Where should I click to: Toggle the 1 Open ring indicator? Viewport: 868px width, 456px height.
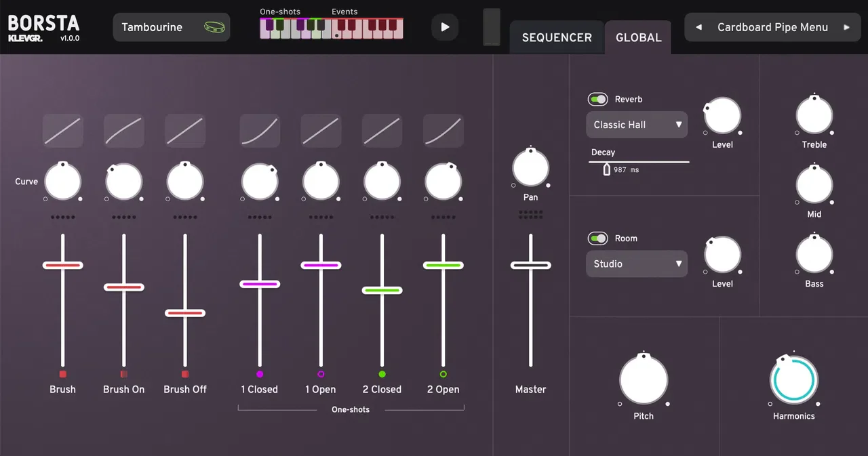(x=321, y=374)
